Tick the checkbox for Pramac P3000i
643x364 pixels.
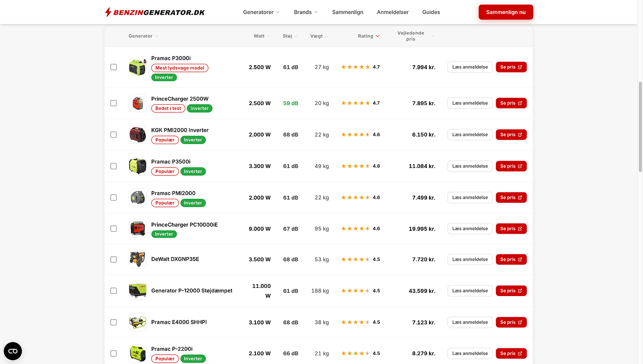click(x=113, y=67)
